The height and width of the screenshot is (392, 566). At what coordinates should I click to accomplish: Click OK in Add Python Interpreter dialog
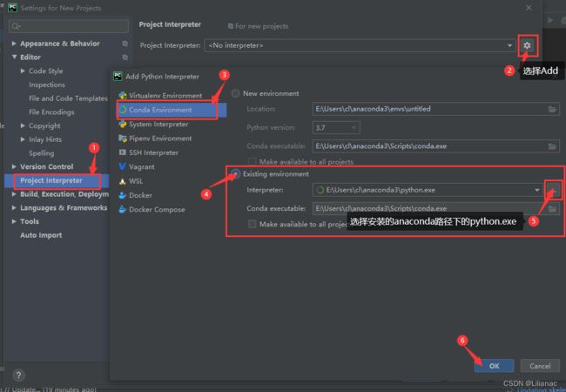pyautogui.click(x=495, y=366)
